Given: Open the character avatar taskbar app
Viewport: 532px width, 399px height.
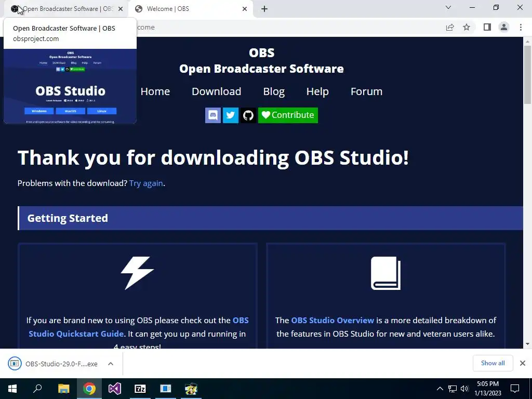Looking at the screenshot, I should (x=191, y=389).
